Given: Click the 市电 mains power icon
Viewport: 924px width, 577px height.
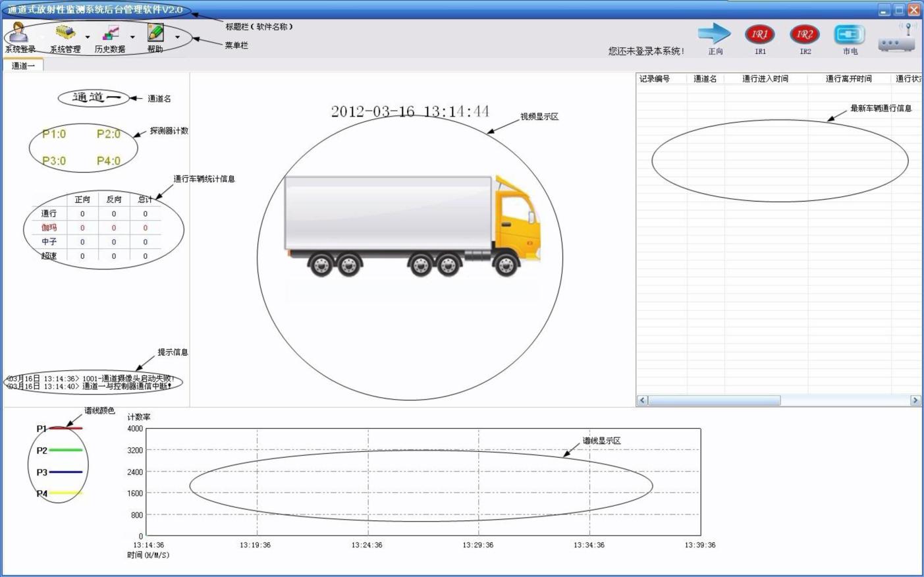Looking at the screenshot, I should pyautogui.click(x=850, y=34).
